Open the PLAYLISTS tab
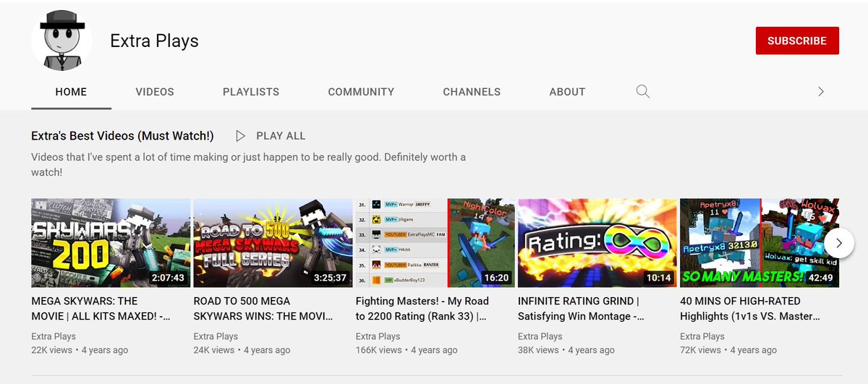The image size is (868, 384). [x=251, y=92]
